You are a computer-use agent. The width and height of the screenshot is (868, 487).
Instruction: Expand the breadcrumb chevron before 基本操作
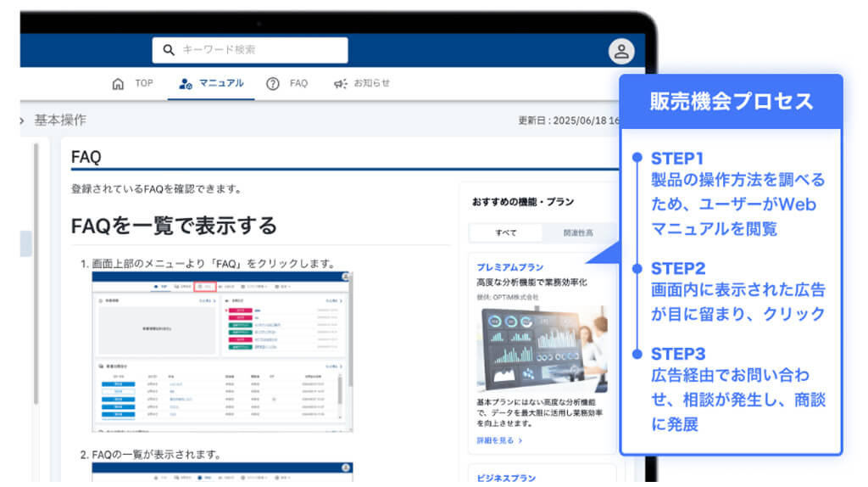click(22, 120)
